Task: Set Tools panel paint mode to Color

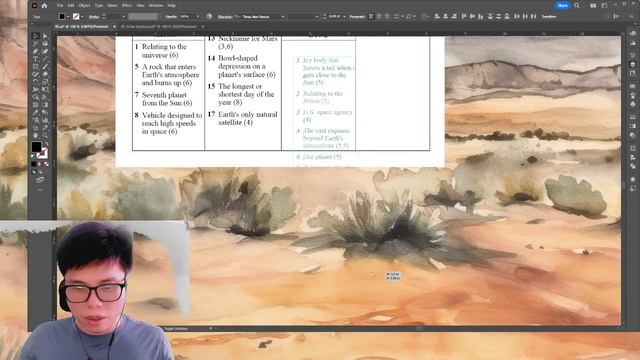Action: pos(34,164)
